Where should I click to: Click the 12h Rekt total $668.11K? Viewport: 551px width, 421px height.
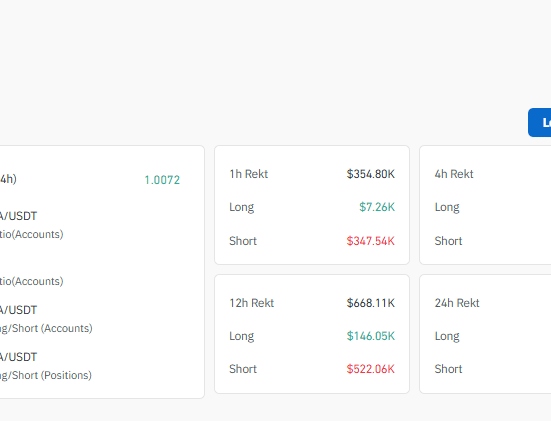371,303
